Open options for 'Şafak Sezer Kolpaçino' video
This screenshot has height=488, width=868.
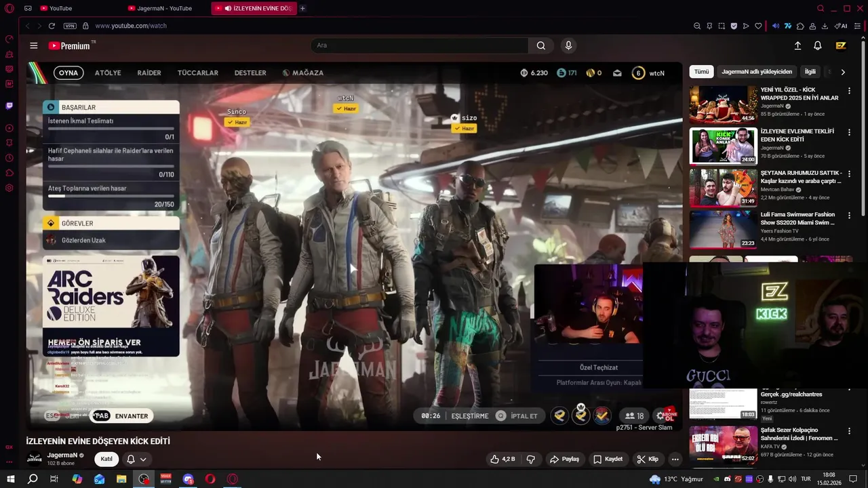coord(849,431)
